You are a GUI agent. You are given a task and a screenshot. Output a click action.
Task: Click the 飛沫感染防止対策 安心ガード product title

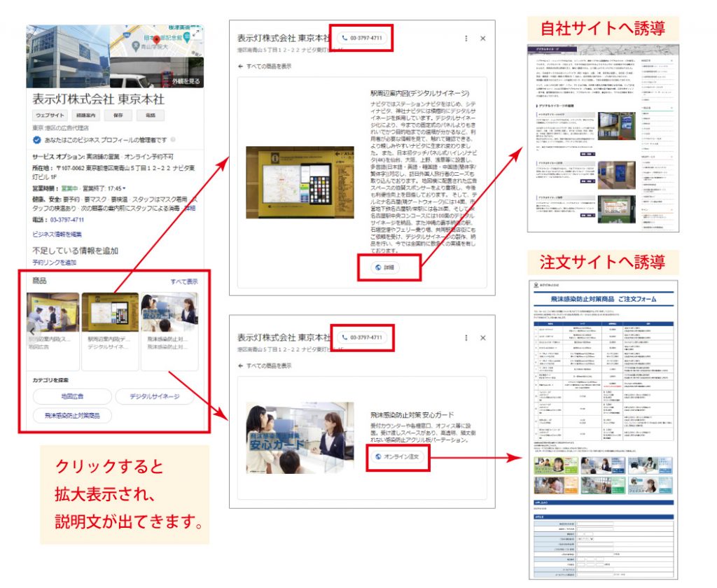412,414
